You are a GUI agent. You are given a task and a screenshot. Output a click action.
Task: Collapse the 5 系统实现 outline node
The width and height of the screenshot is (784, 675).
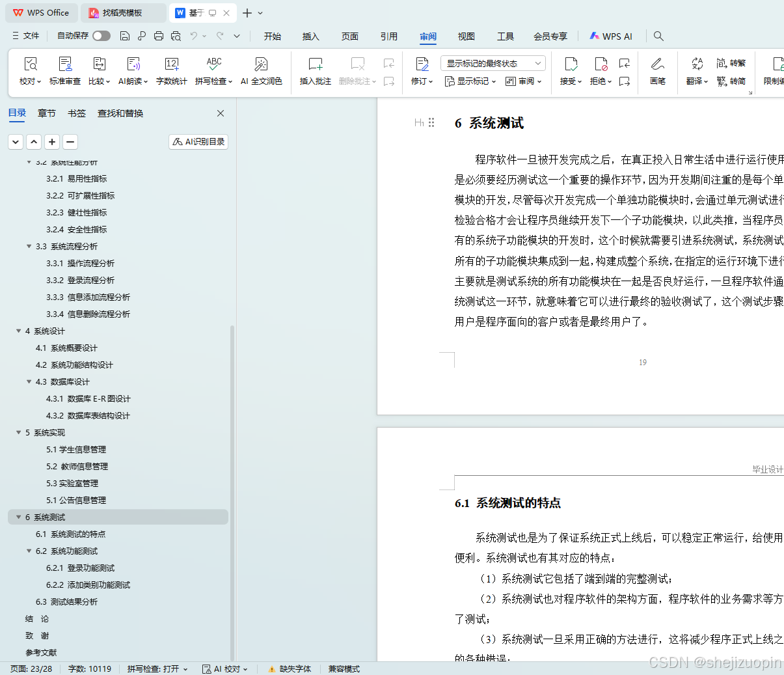19,432
